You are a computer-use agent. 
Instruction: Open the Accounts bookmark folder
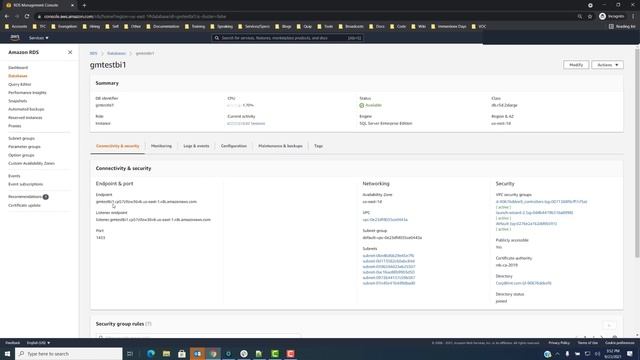16,26
